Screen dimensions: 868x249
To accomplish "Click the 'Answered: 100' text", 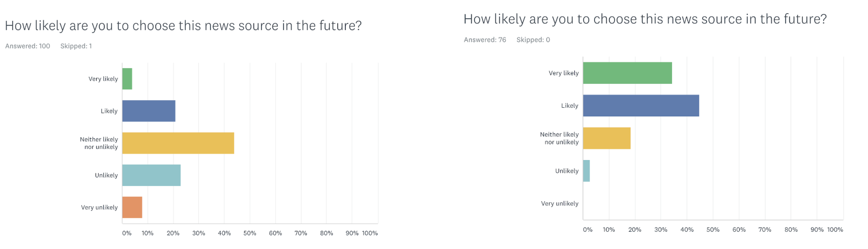I will pyautogui.click(x=27, y=46).
